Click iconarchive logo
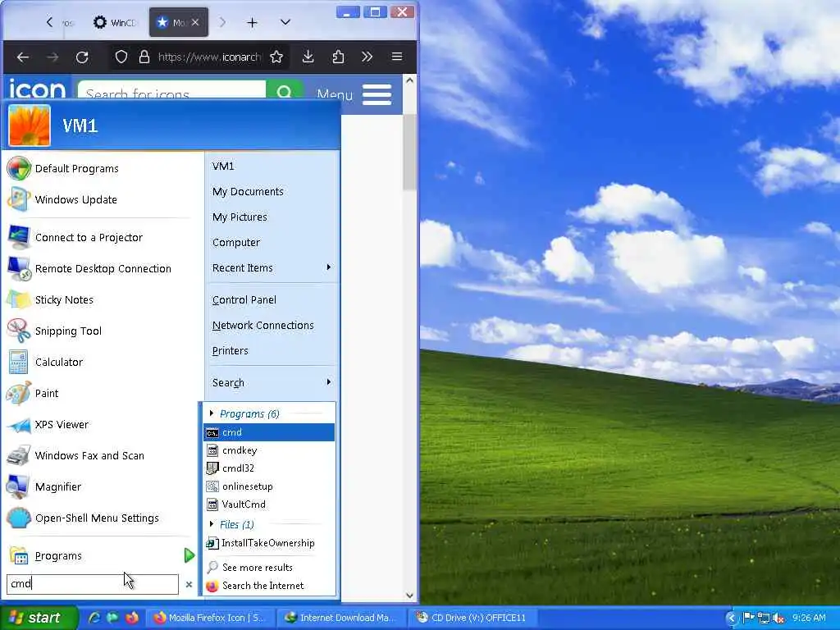The height and width of the screenshot is (630, 840). (x=38, y=89)
